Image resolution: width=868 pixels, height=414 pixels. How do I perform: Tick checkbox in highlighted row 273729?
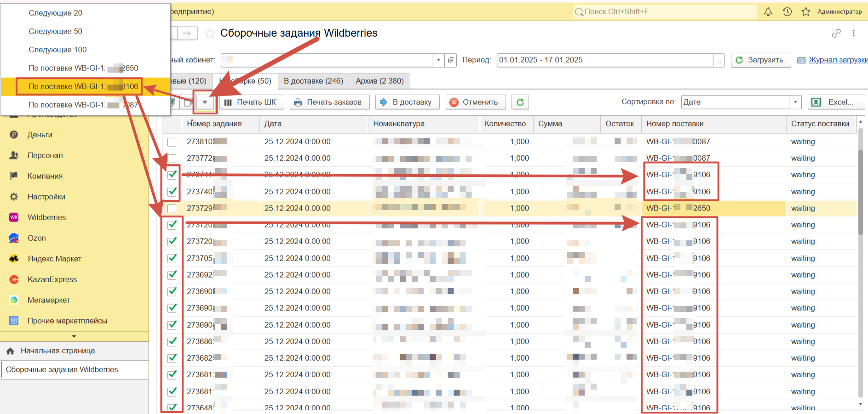[x=172, y=209]
